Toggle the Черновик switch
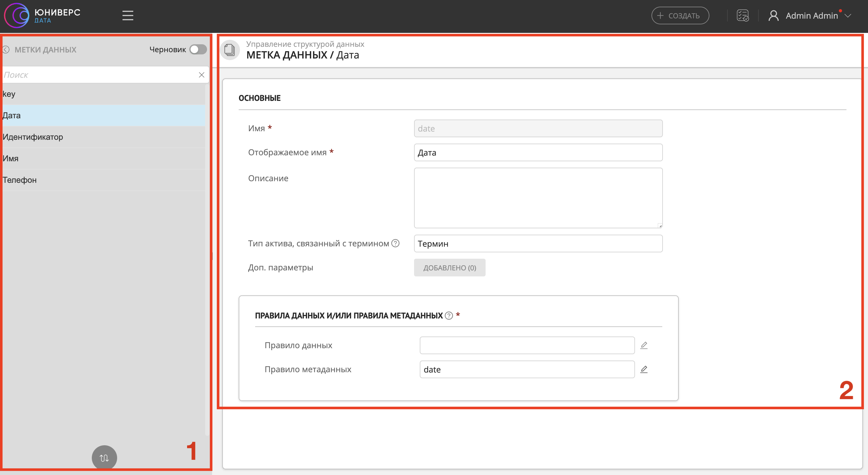 pos(198,49)
